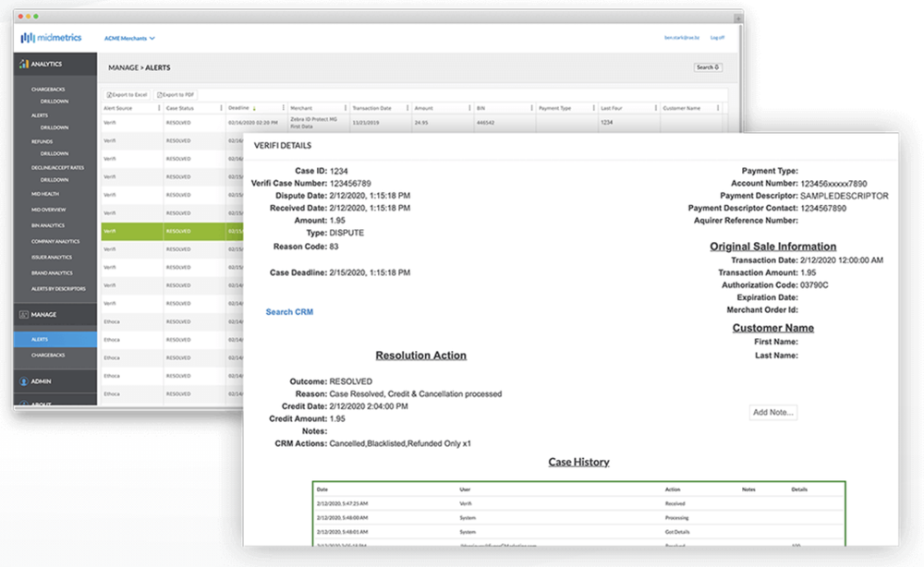924x567 pixels.
Task: Open Alert Source column menu dots
Action: pos(159,108)
